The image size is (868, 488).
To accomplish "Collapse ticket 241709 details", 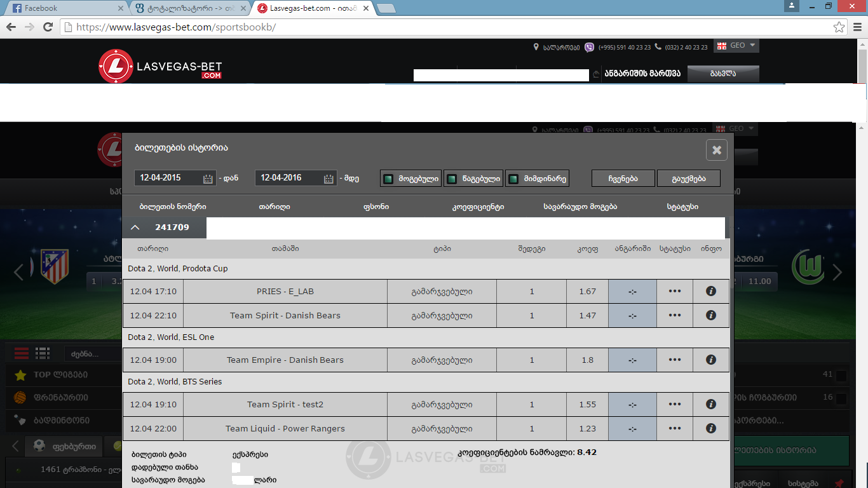I will pos(135,227).
